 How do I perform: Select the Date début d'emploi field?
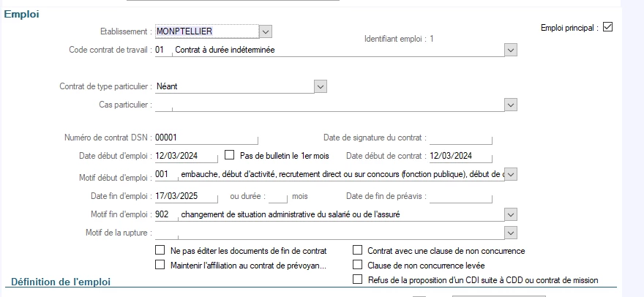click(x=186, y=156)
